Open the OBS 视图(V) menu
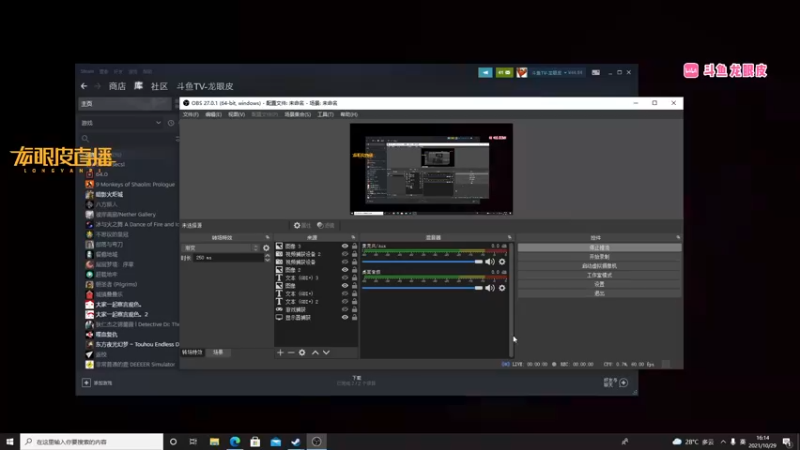This screenshot has height=450, width=800. pyautogui.click(x=236, y=115)
